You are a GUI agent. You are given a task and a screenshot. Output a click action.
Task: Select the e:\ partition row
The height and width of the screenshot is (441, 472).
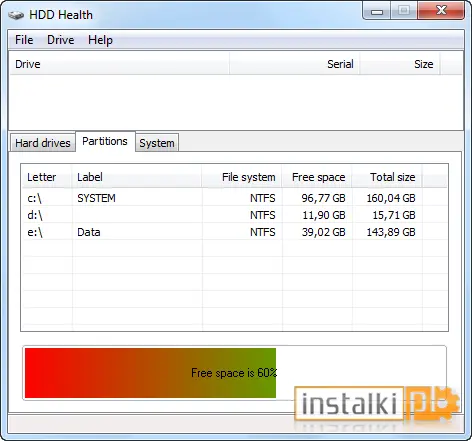(x=234, y=232)
